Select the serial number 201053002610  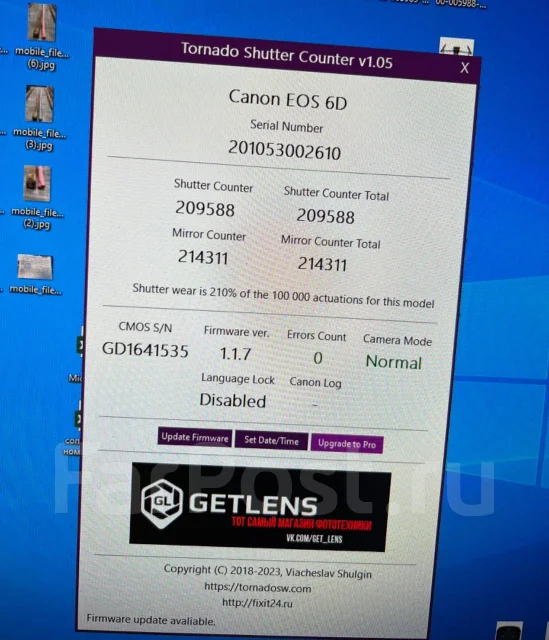pos(285,151)
